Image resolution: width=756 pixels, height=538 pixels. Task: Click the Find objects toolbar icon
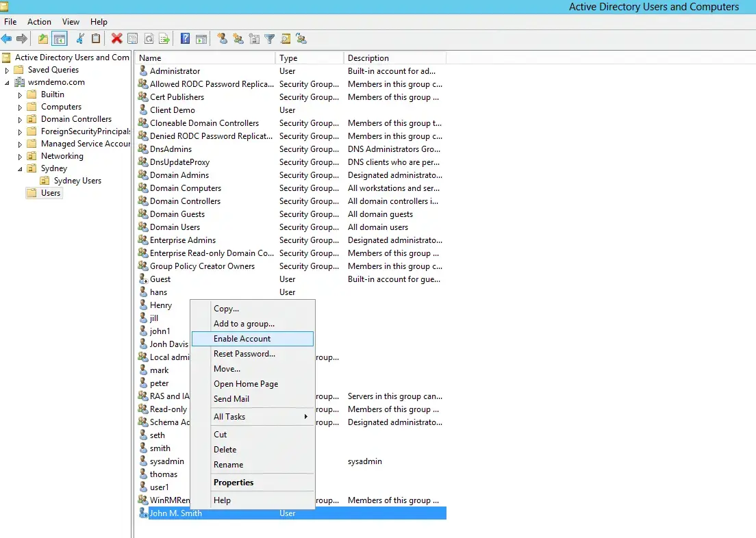(x=286, y=39)
